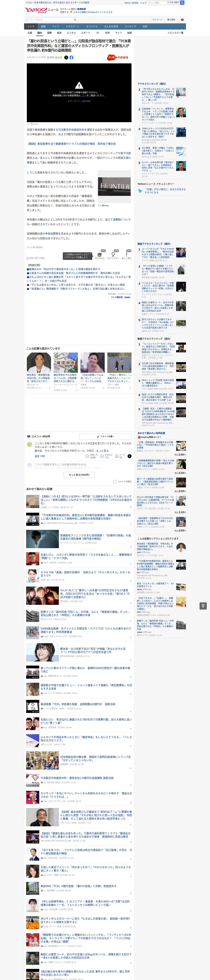Expand 返信 70件 replies
The height and width of the screenshot is (980, 210).
pos(40,456)
